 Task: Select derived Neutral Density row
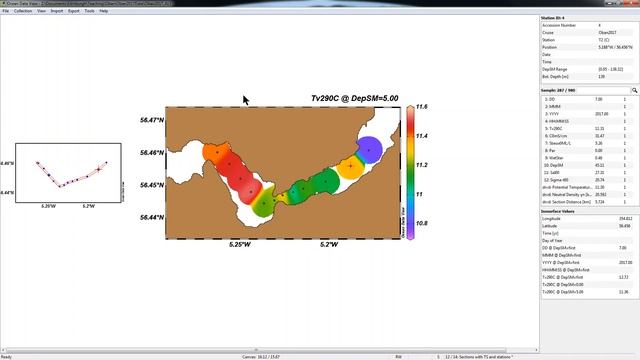click(x=588, y=195)
